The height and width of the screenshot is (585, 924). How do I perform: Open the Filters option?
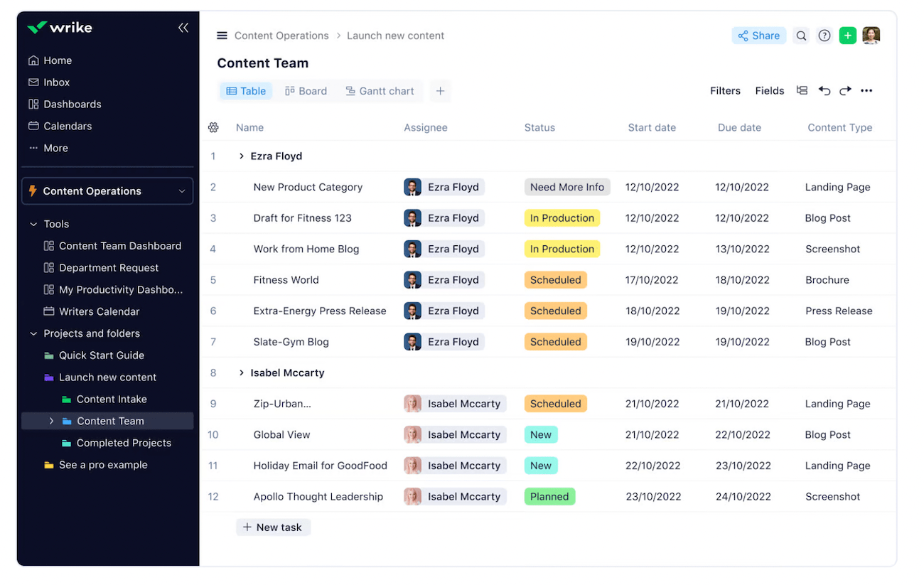[725, 91]
